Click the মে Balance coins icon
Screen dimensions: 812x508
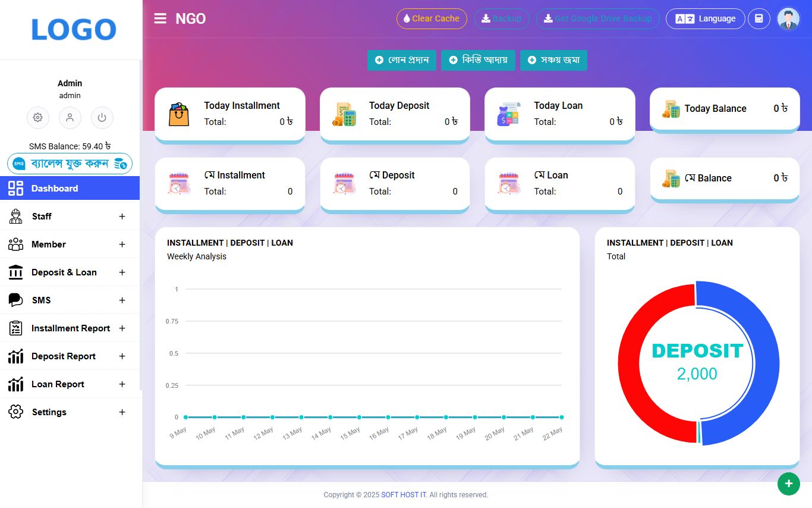(x=671, y=178)
